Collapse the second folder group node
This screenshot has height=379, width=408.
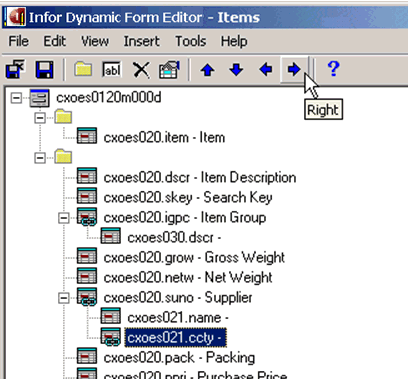pos(40,158)
